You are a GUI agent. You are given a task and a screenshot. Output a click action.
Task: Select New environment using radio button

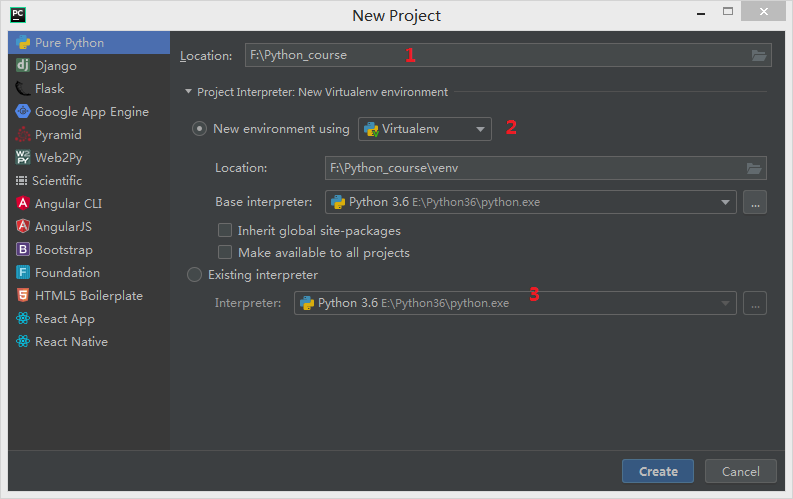point(199,129)
